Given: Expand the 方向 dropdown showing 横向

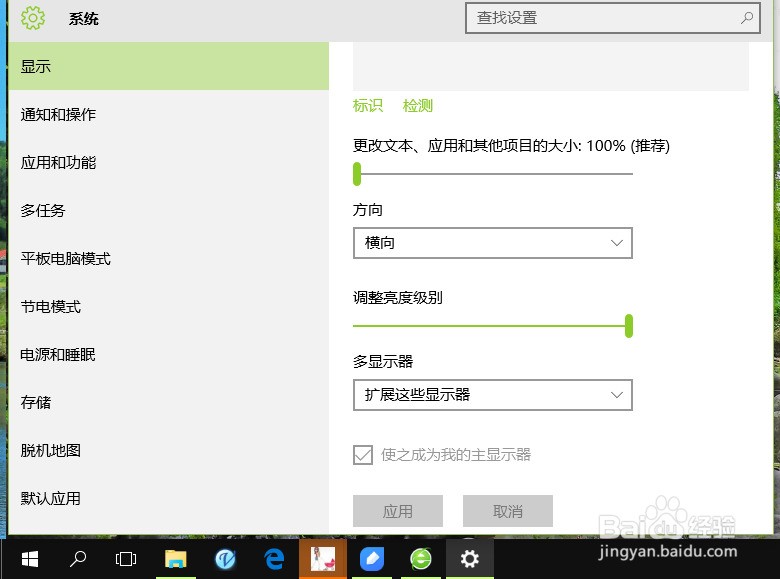Looking at the screenshot, I should 492,243.
